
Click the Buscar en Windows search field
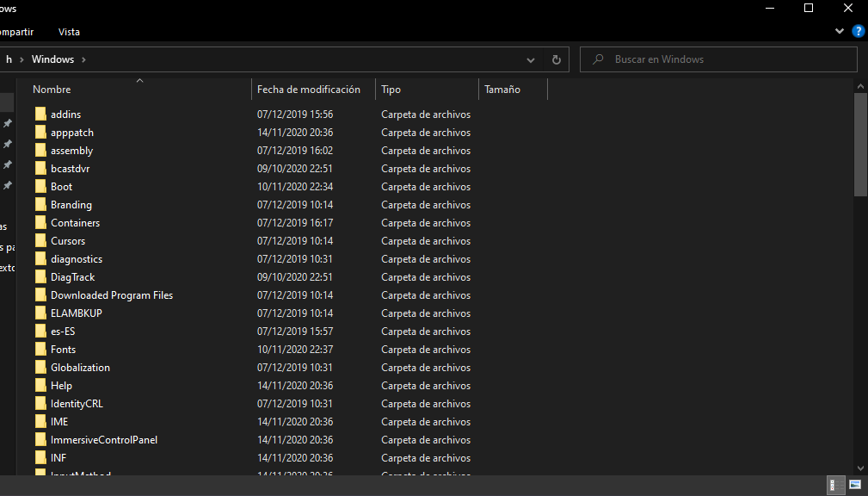(x=718, y=59)
